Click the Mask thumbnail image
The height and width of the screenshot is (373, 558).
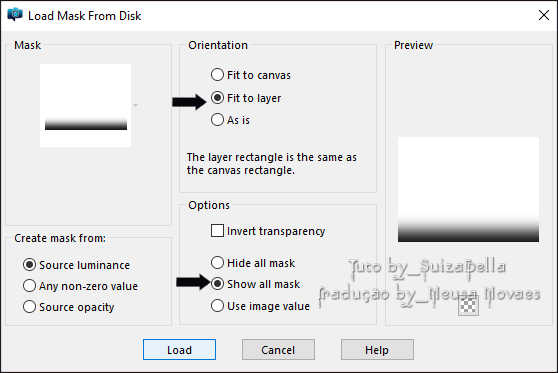pyautogui.click(x=85, y=105)
